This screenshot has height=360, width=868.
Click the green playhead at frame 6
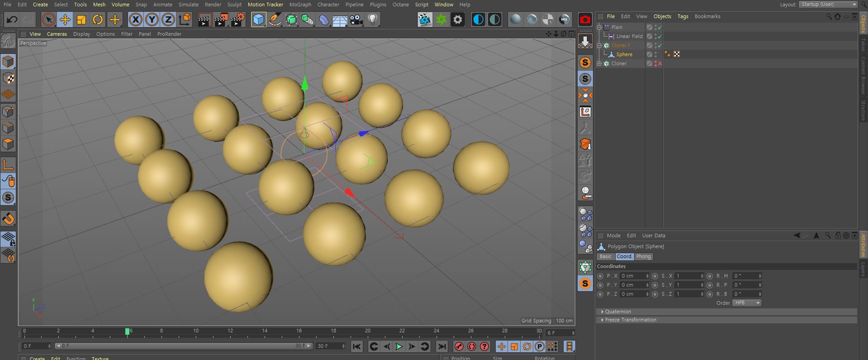pyautogui.click(x=128, y=331)
